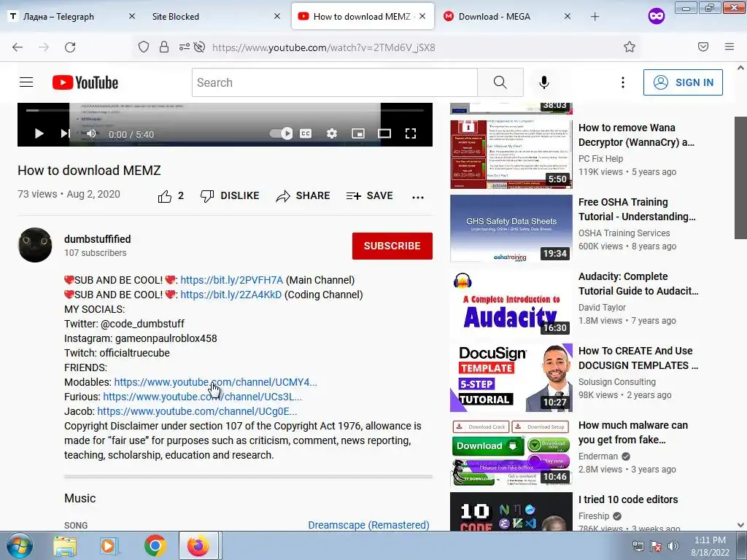This screenshot has height=560, width=747.
Task: Open more actions ellipsis under video
Action: [x=418, y=197]
